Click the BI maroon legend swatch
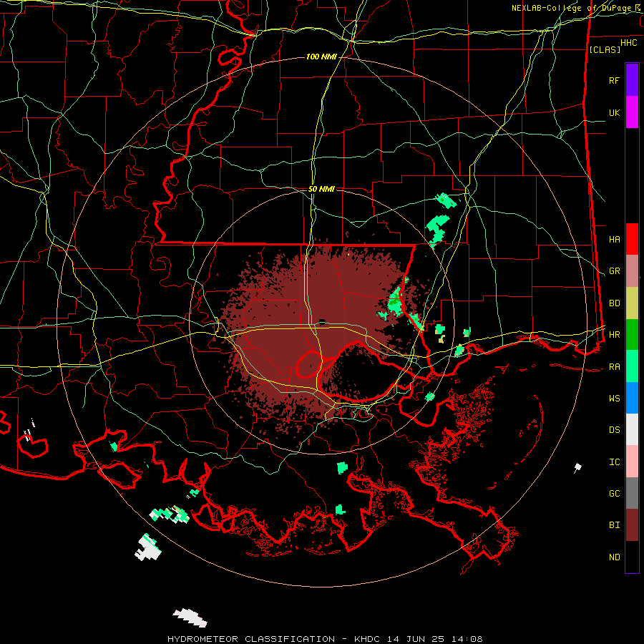The width and height of the screenshot is (644, 644). coord(632,525)
